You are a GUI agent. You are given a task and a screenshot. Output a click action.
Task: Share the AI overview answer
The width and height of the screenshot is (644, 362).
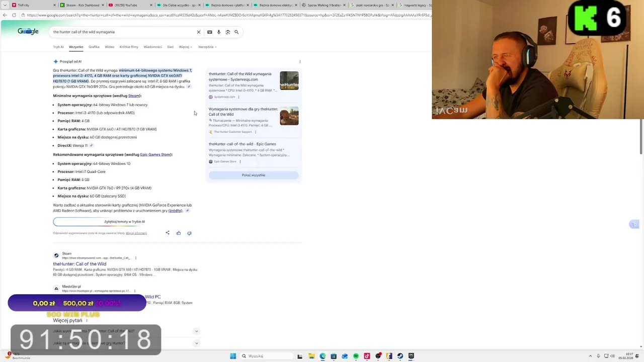click(168, 233)
